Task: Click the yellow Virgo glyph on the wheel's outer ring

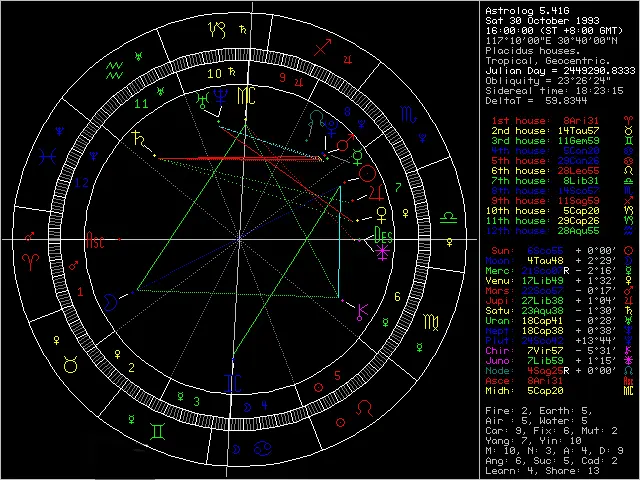Action: 431,322
